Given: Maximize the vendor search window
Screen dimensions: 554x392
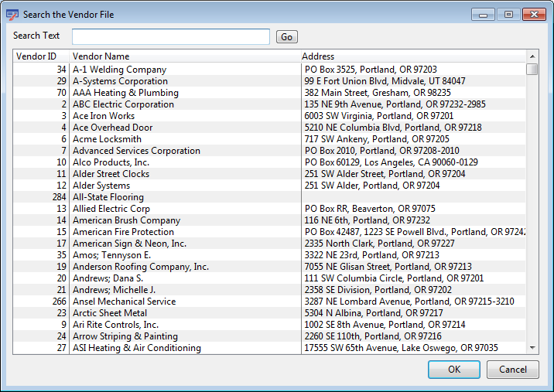Looking at the screenshot, I should pyautogui.click(x=508, y=14).
